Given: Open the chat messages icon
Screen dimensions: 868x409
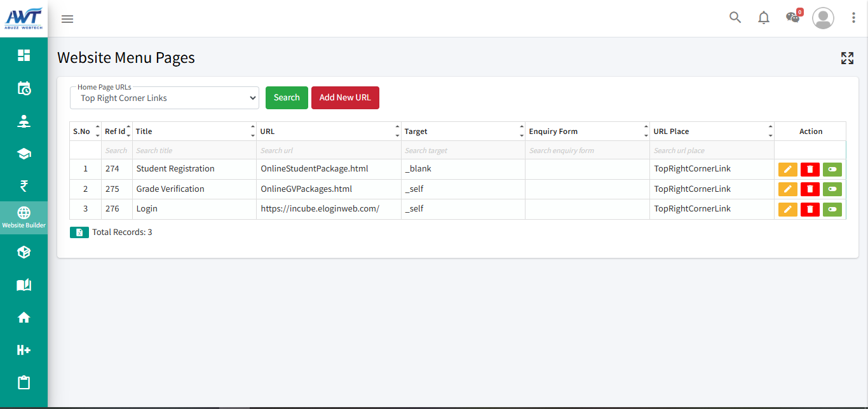Looking at the screenshot, I should 792,18.
